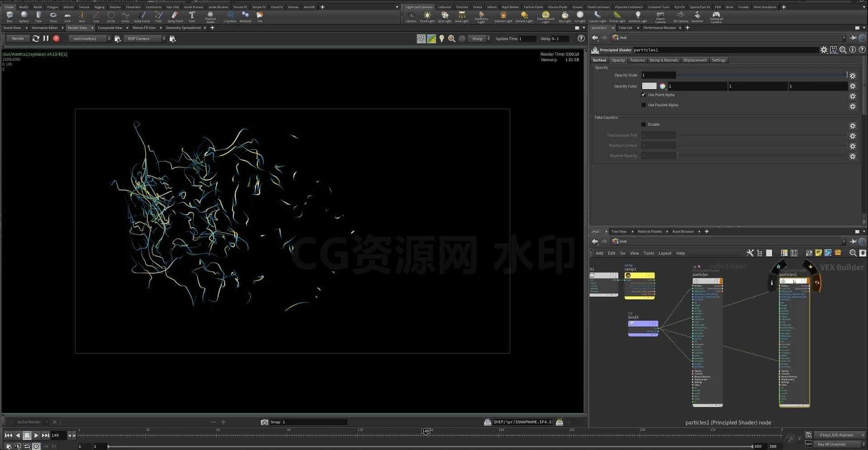Switch to the Geometry Spreadsheet tab
The width and height of the screenshot is (868, 450).
pos(183,28)
